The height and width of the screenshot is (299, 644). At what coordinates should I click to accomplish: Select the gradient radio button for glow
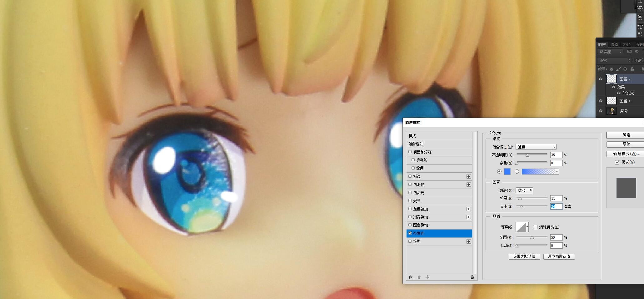tap(517, 171)
